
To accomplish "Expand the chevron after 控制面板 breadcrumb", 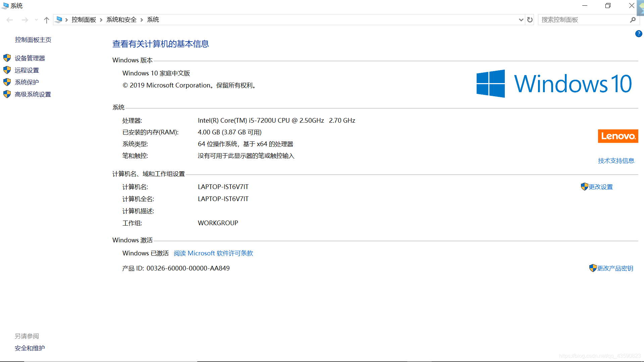I will (101, 20).
